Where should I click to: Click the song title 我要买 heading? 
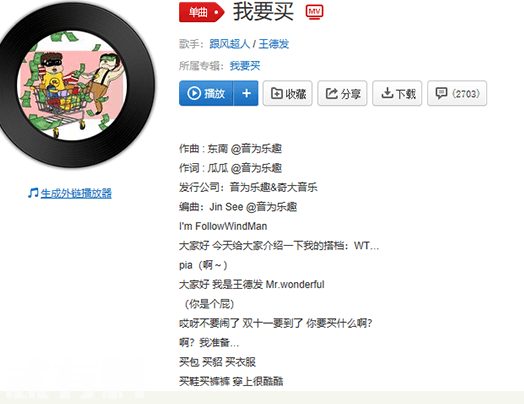263,12
